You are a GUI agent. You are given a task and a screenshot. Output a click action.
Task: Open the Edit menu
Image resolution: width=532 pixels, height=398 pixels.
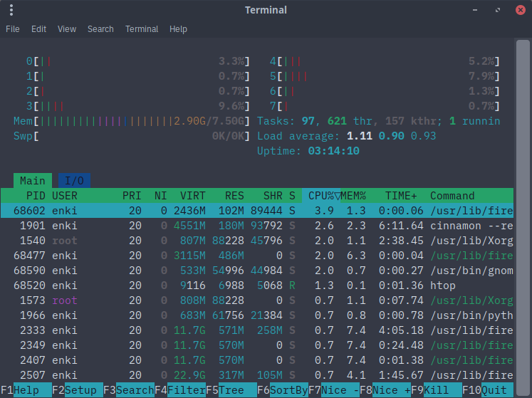click(x=38, y=29)
